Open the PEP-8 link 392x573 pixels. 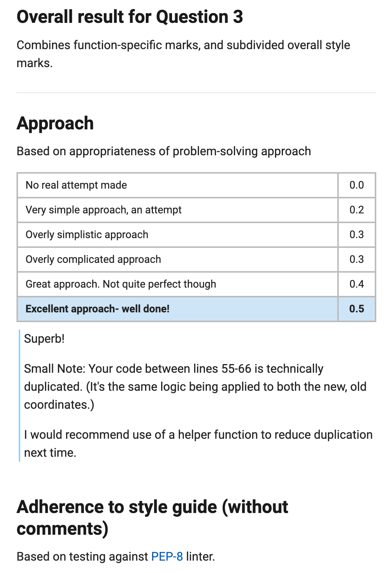coord(167,556)
